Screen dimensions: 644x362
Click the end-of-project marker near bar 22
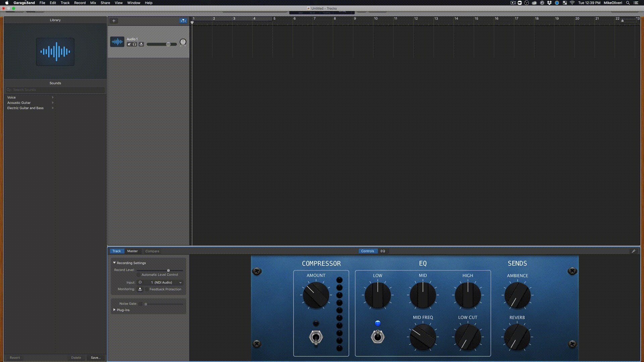pyautogui.click(x=623, y=21)
